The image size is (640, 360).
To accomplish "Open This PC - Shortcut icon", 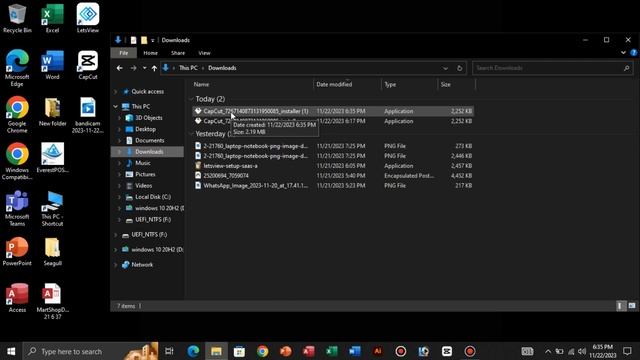I will click(x=52, y=208).
